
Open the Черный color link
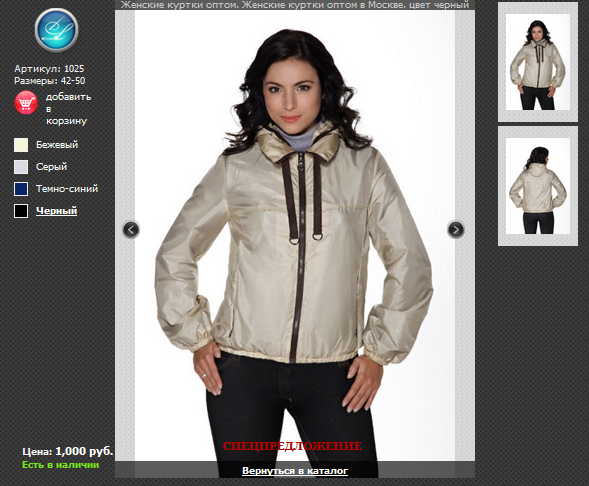(x=56, y=211)
